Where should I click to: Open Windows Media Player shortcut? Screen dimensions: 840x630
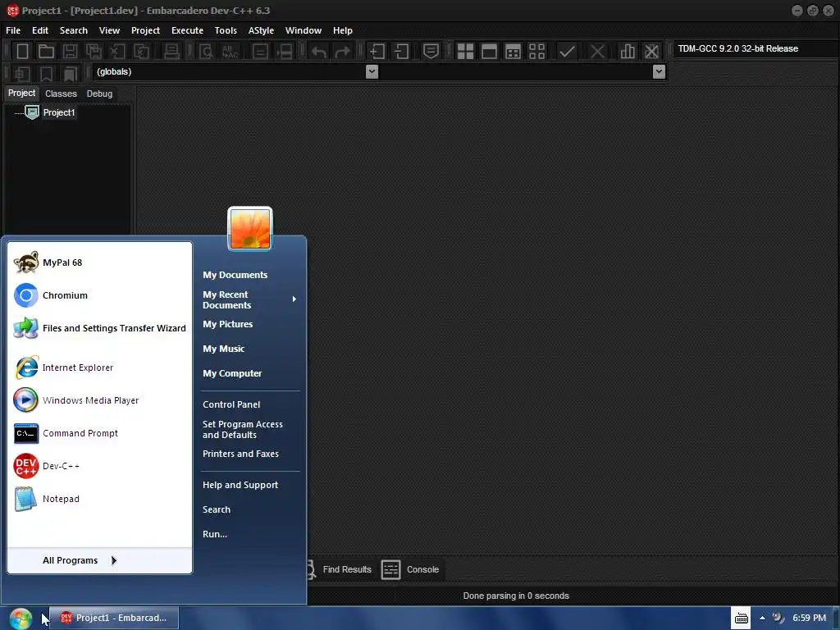(99, 400)
